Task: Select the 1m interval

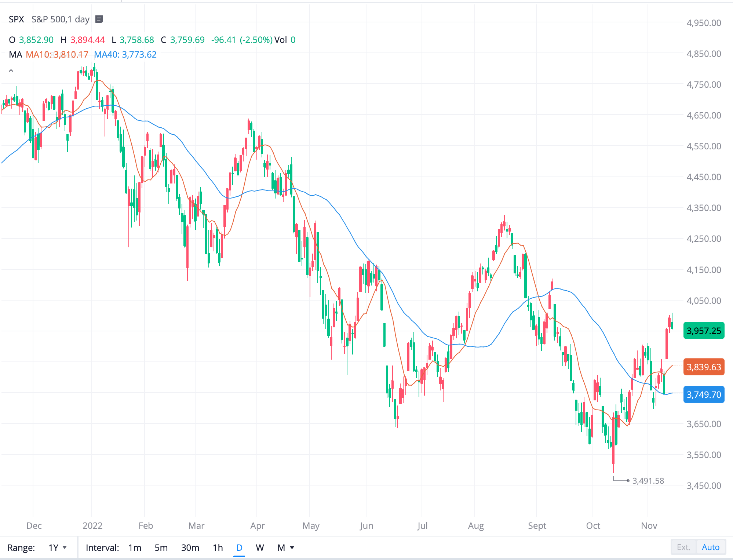Action: pos(135,547)
